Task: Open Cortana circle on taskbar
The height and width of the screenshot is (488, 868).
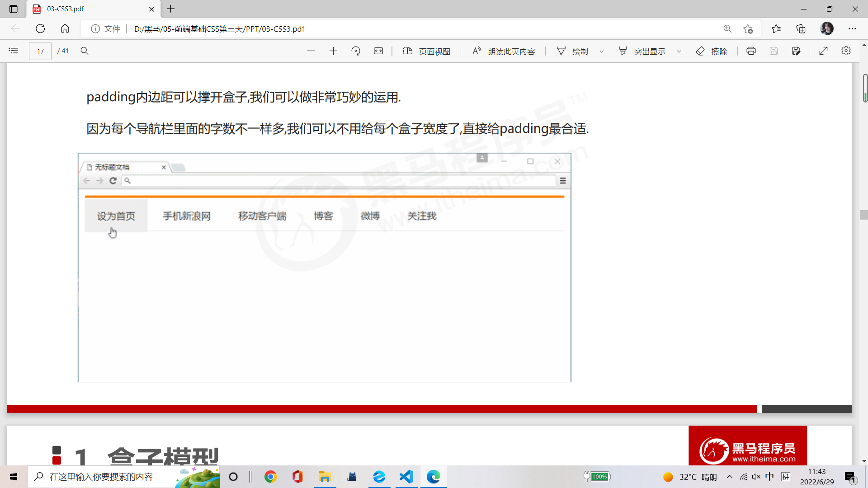Action: (x=233, y=477)
